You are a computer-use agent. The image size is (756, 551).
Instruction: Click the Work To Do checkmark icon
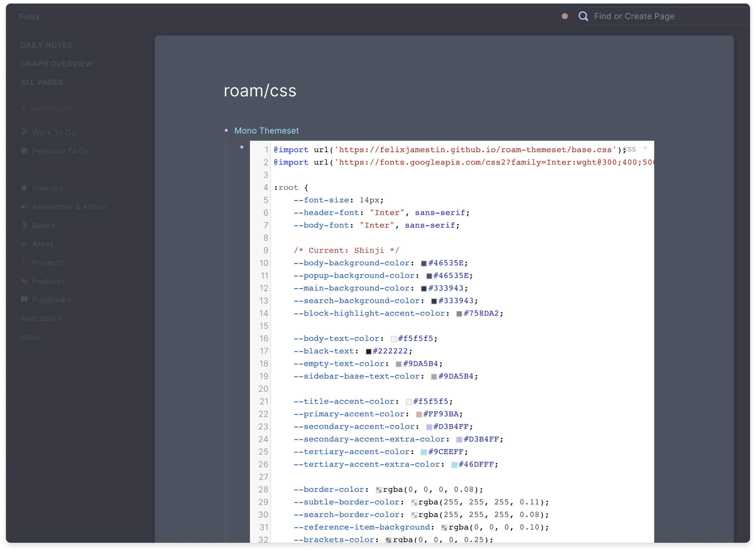click(24, 132)
